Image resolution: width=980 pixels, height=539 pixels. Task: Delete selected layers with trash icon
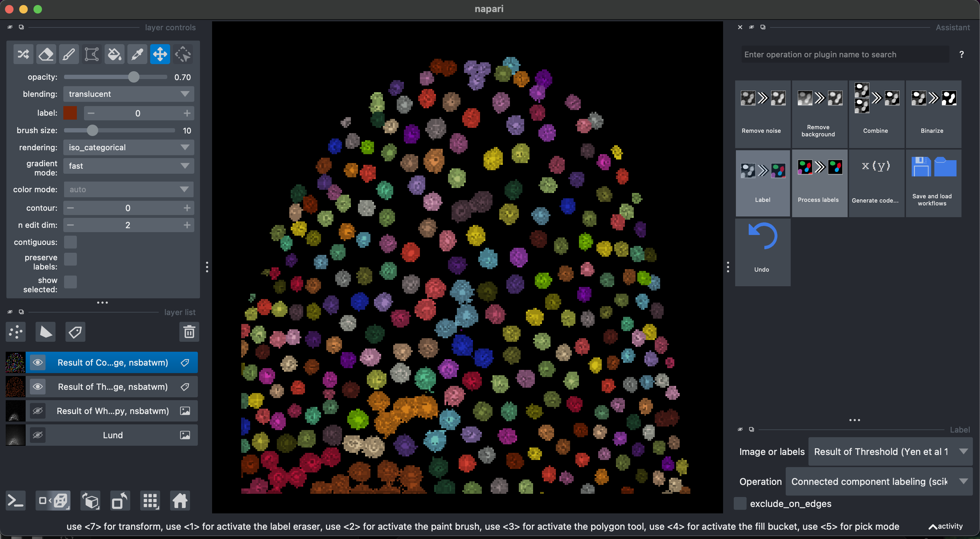tap(189, 332)
